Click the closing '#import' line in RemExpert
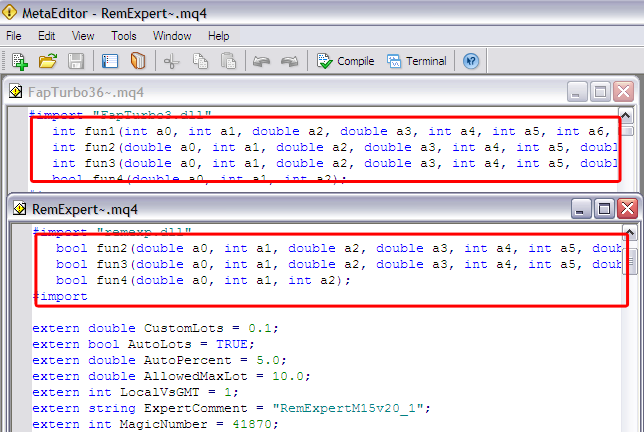 60,296
